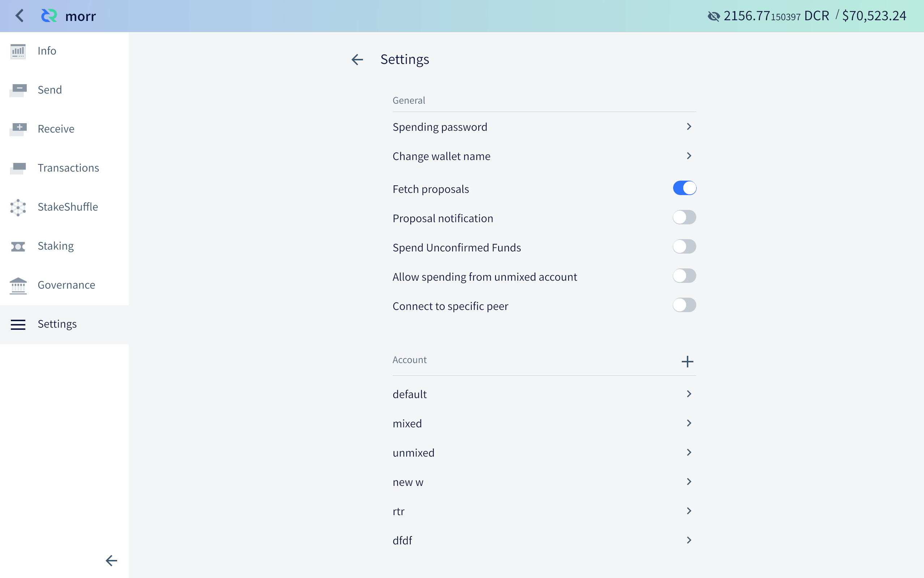Image resolution: width=924 pixels, height=578 pixels.
Task: Click the rtr account name
Action: click(x=398, y=511)
